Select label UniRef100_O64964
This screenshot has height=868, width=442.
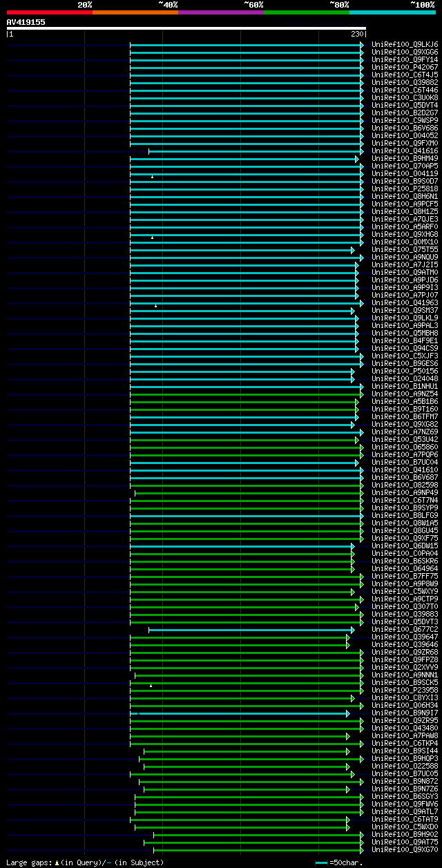pos(405,569)
